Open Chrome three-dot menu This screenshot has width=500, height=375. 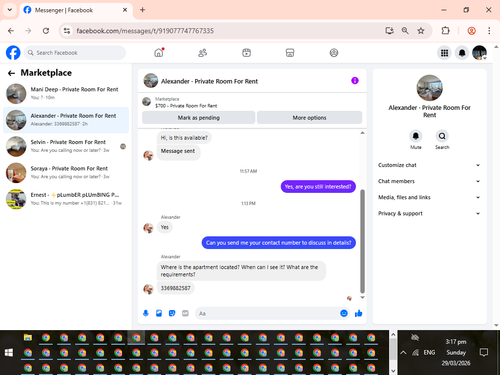pos(489,31)
